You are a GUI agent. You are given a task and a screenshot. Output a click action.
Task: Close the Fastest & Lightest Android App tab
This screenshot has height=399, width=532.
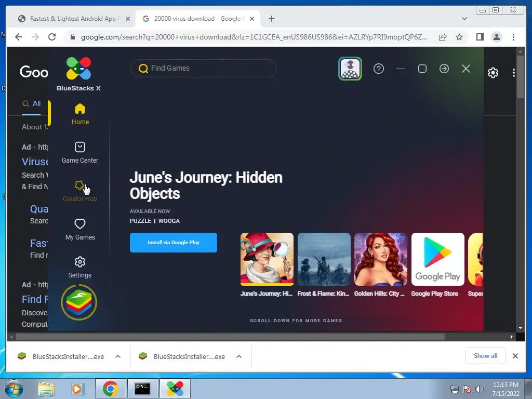tap(128, 19)
